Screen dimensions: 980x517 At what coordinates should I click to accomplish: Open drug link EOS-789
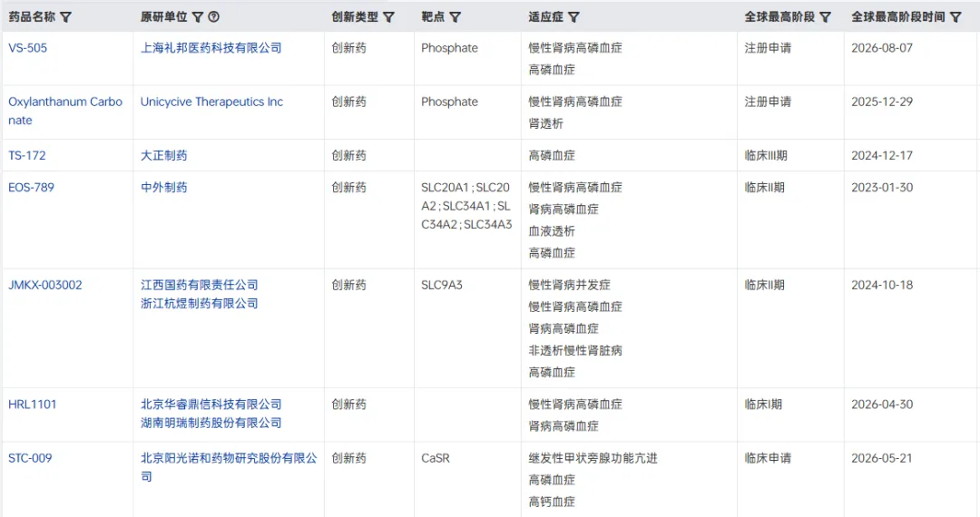31,188
